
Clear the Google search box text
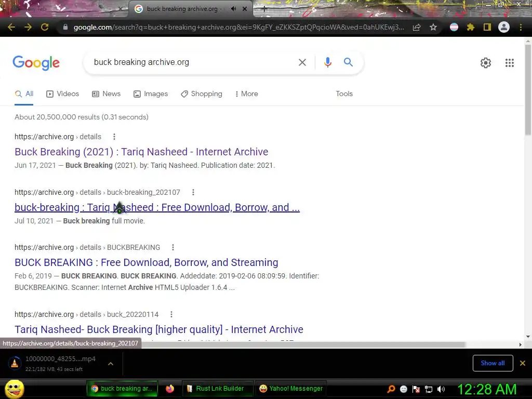tap(302, 62)
